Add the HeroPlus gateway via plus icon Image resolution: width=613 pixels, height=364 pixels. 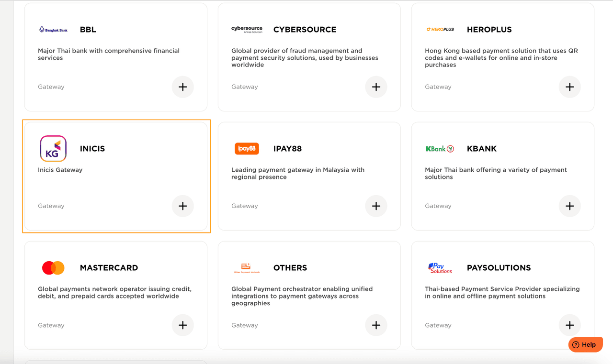point(569,87)
